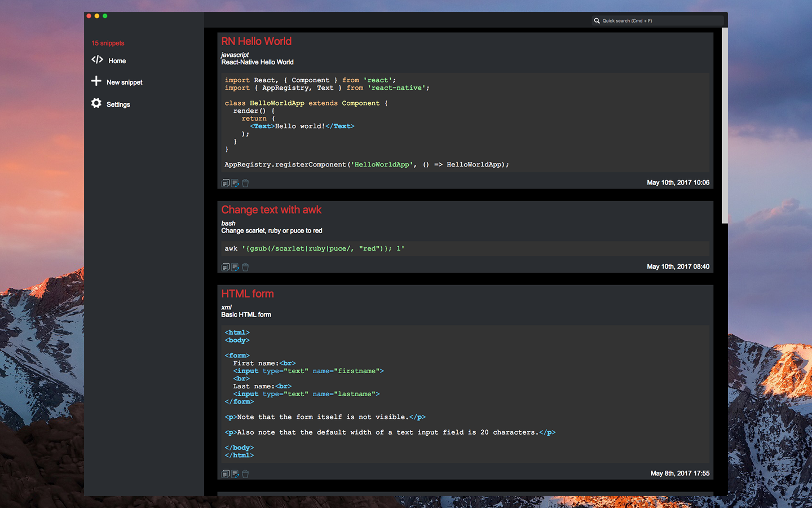Viewport: 812px width, 508px height.
Task: Open Settings from the sidebar
Action: (x=118, y=104)
